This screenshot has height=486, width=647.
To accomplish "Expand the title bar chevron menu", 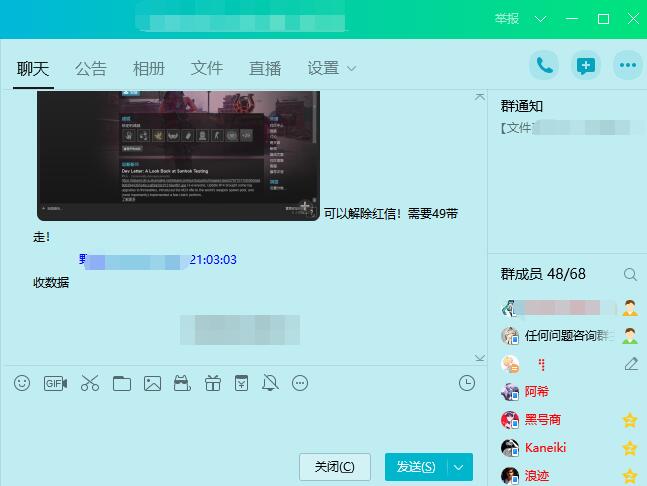I will (541, 19).
